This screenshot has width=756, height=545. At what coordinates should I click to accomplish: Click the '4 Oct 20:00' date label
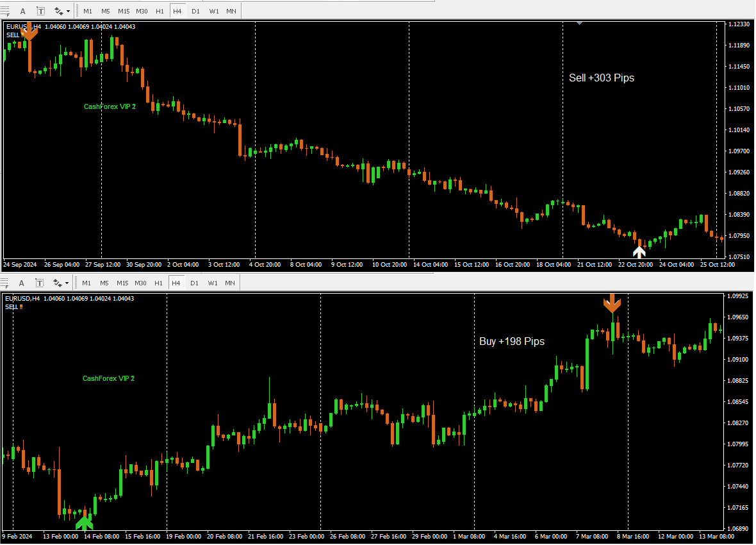(265, 265)
